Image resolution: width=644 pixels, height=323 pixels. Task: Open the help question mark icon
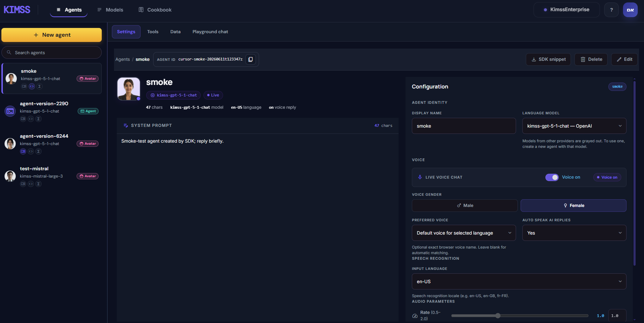611,10
